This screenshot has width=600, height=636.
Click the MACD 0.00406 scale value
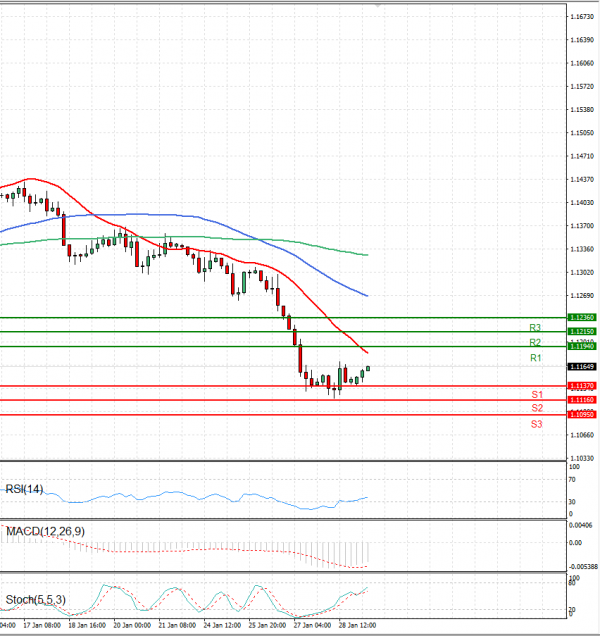click(x=580, y=525)
